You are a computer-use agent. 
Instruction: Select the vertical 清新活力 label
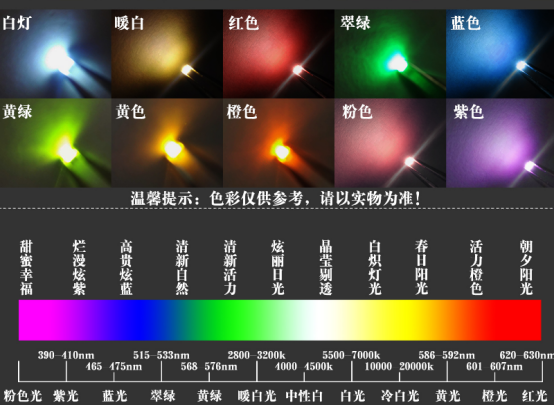(230, 268)
